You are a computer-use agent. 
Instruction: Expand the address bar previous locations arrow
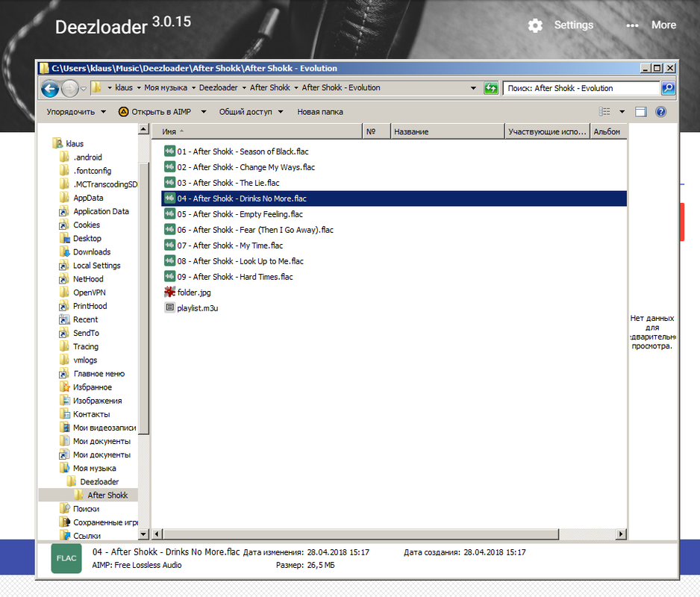click(473, 88)
